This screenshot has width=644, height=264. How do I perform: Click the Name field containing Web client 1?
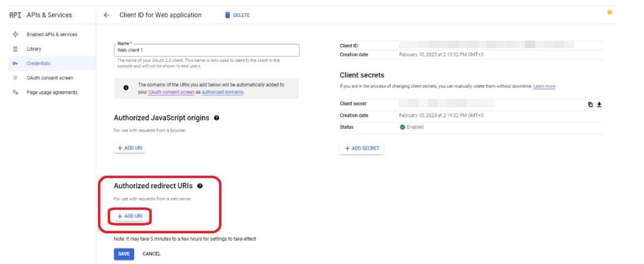pos(206,50)
